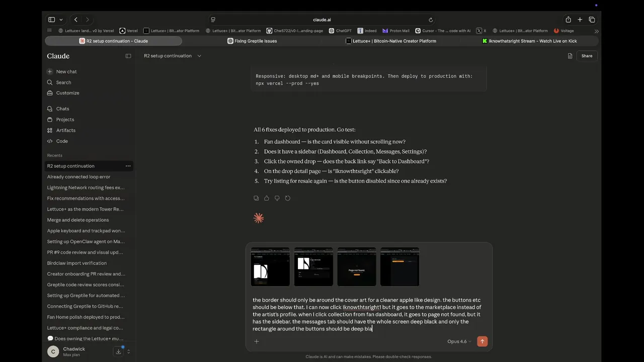Expand account switcher chevrons near Chadwick
644x362 pixels.
(x=129, y=351)
